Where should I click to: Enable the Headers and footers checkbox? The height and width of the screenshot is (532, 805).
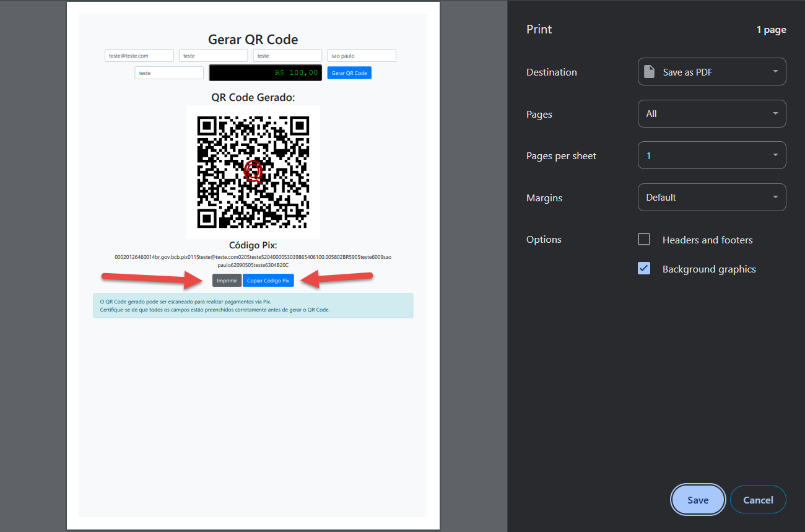point(644,240)
